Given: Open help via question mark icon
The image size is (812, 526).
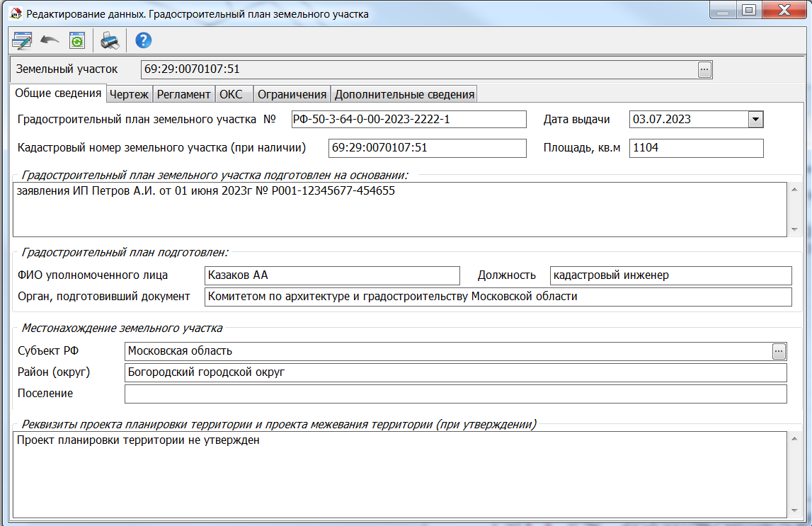Looking at the screenshot, I should pos(142,40).
